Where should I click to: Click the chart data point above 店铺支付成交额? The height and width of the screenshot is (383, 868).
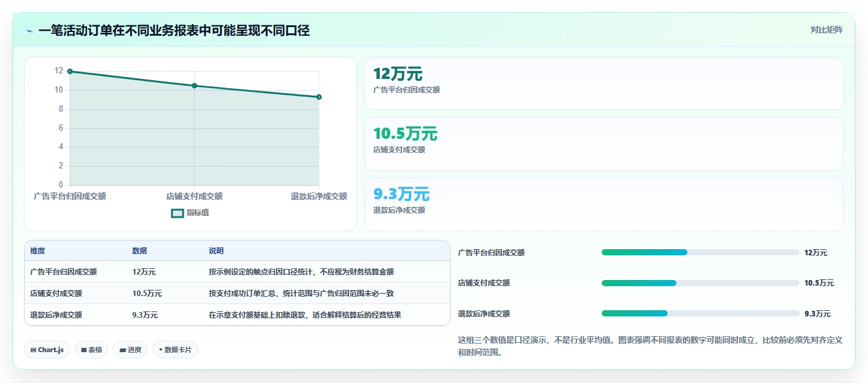click(194, 86)
